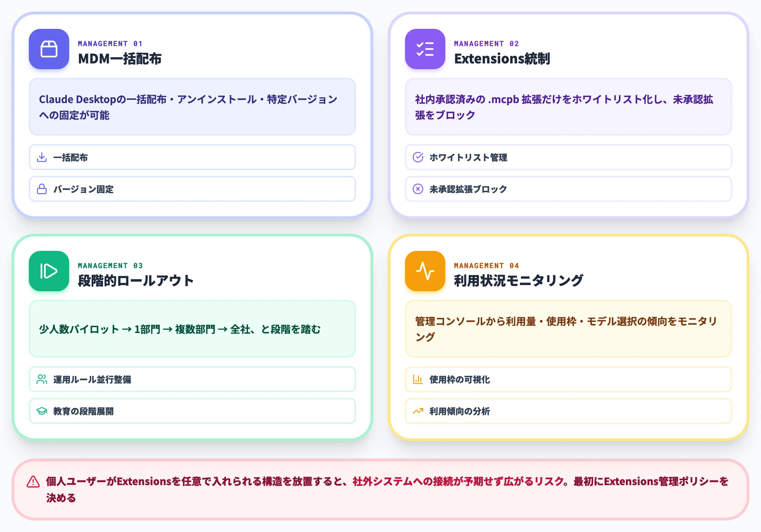Click the red warning triangle icon
This screenshot has width=761, height=532.
tap(33, 482)
